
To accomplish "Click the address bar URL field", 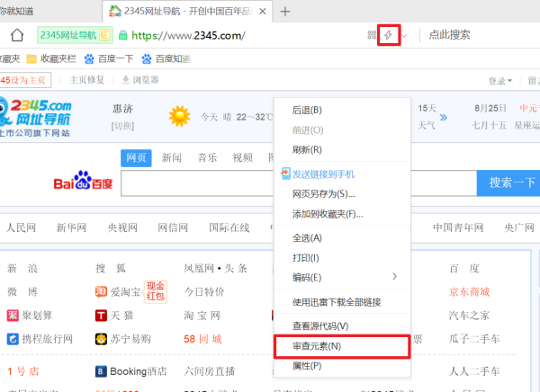I will pyautogui.click(x=188, y=35).
